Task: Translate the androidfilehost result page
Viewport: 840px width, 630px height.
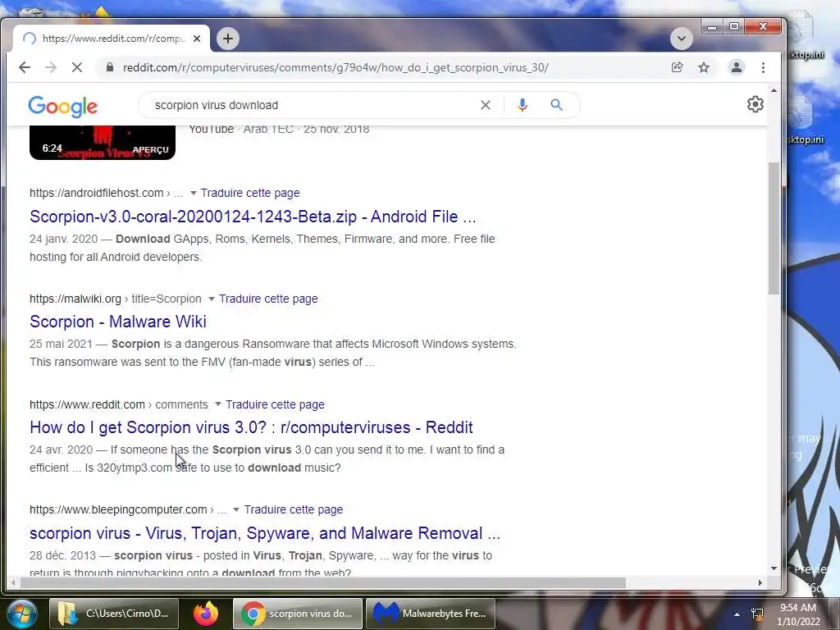Action: tap(250, 193)
